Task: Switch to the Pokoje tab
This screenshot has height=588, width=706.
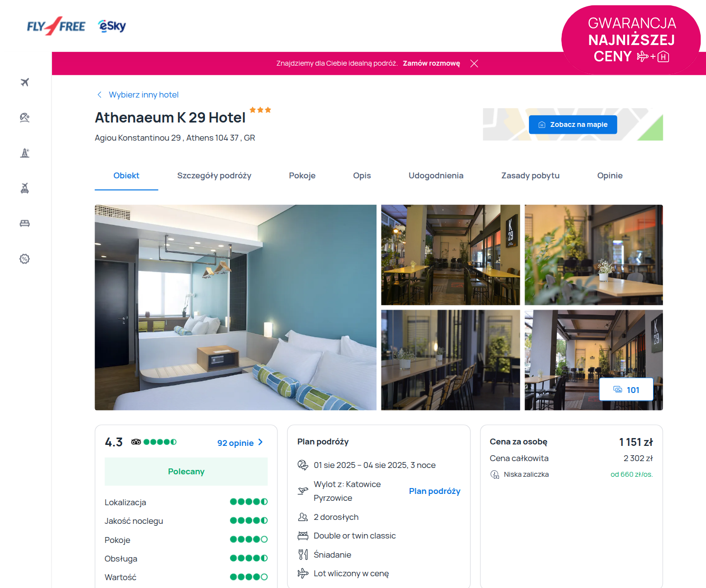Action: [x=302, y=175]
